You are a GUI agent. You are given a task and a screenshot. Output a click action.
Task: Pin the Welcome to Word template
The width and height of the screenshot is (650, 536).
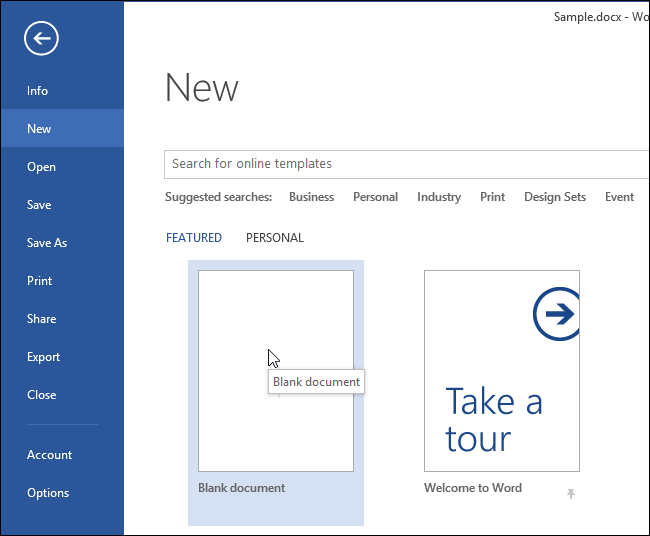tap(571, 493)
